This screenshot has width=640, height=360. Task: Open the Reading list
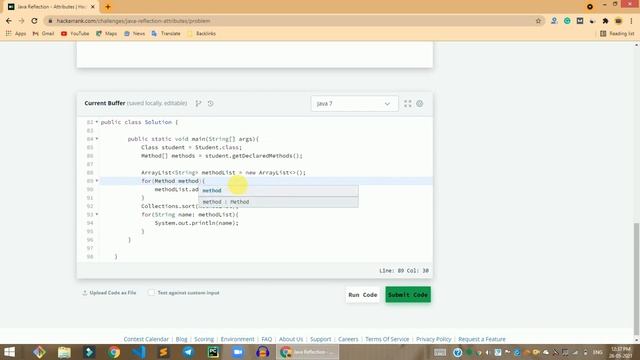coord(617,33)
